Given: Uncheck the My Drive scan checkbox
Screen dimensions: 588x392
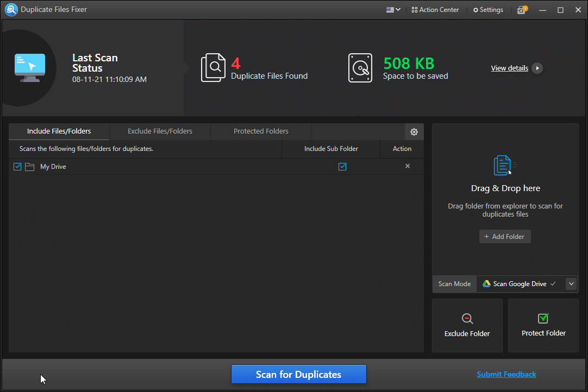Looking at the screenshot, I should coord(17,166).
